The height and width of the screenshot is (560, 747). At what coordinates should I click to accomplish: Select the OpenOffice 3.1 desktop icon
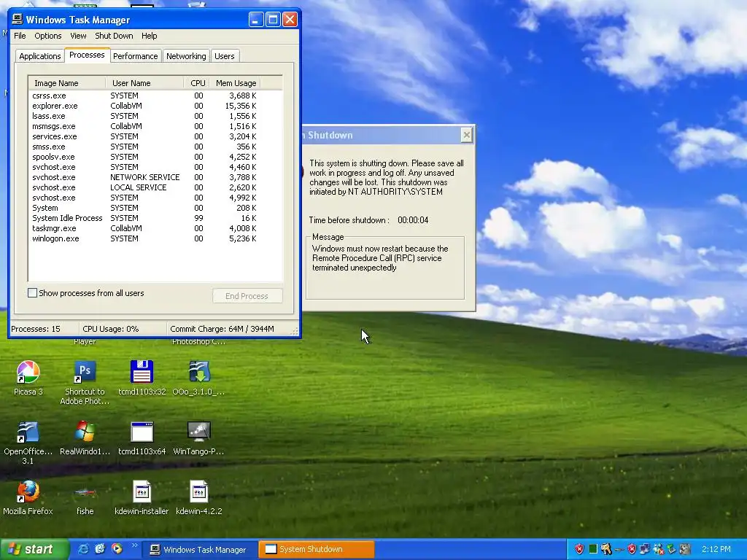click(28, 443)
